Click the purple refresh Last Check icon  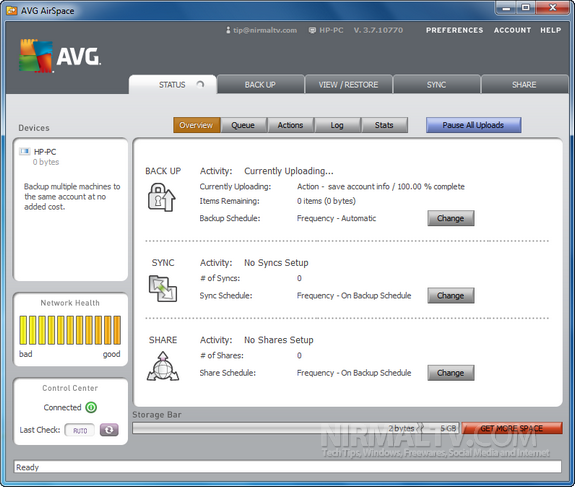click(109, 429)
